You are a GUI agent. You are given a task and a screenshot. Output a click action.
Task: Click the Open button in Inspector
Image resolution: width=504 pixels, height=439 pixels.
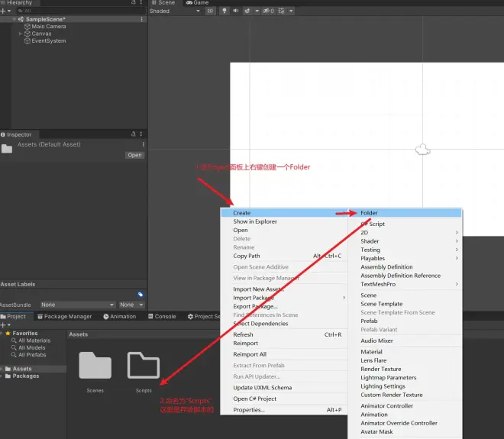[x=134, y=155]
